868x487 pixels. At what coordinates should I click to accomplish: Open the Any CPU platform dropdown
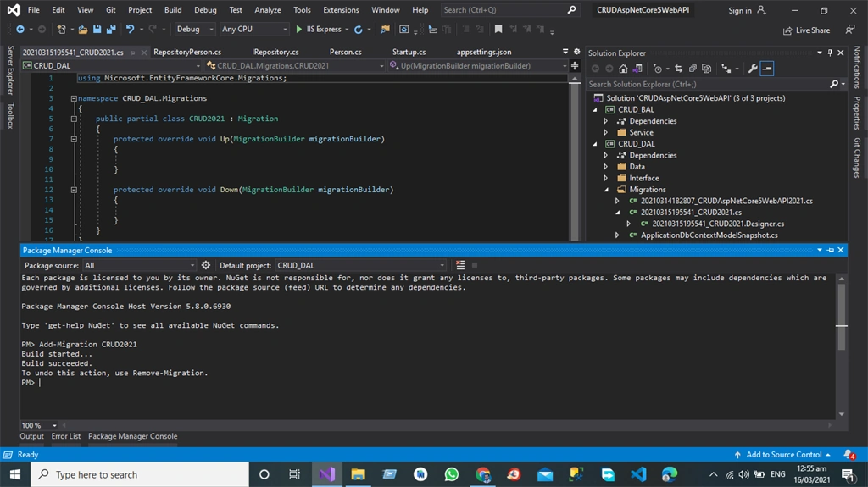[x=254, y=30]
